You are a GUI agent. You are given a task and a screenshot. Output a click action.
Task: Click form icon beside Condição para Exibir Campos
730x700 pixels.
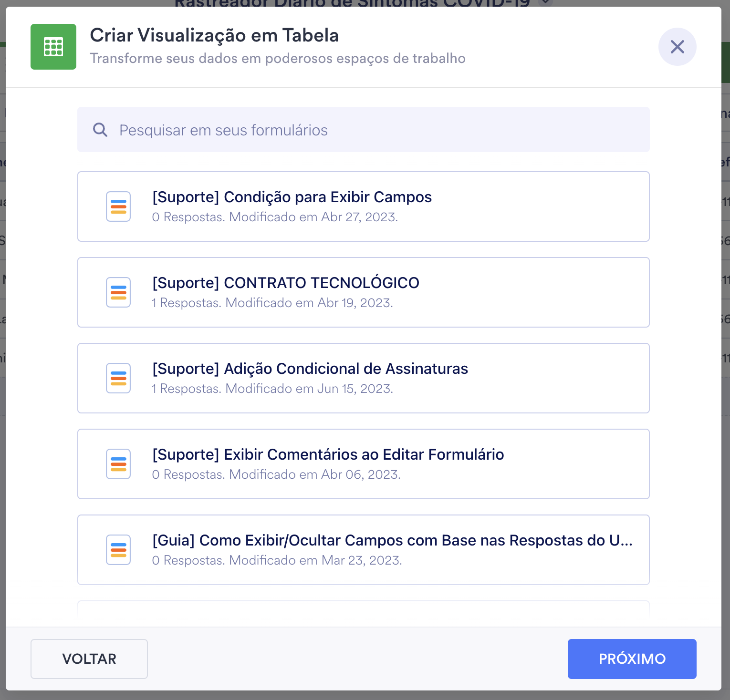click(118, 206)
